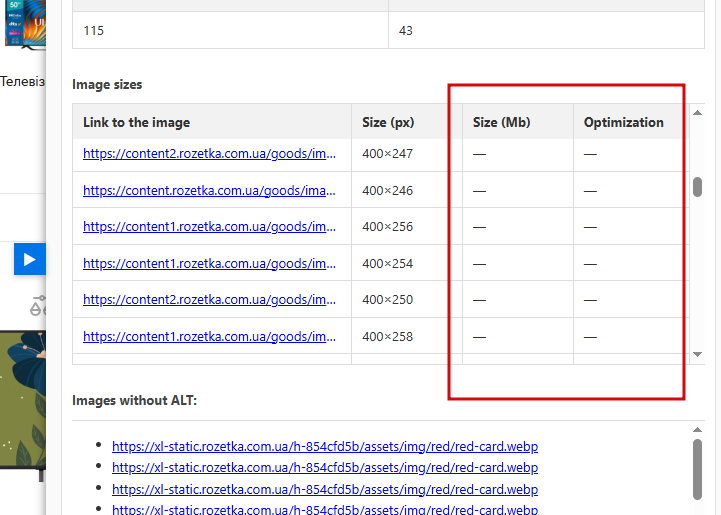Open the content1 link for the 400×254 image
721x515 pixels.
coord(209,263)
